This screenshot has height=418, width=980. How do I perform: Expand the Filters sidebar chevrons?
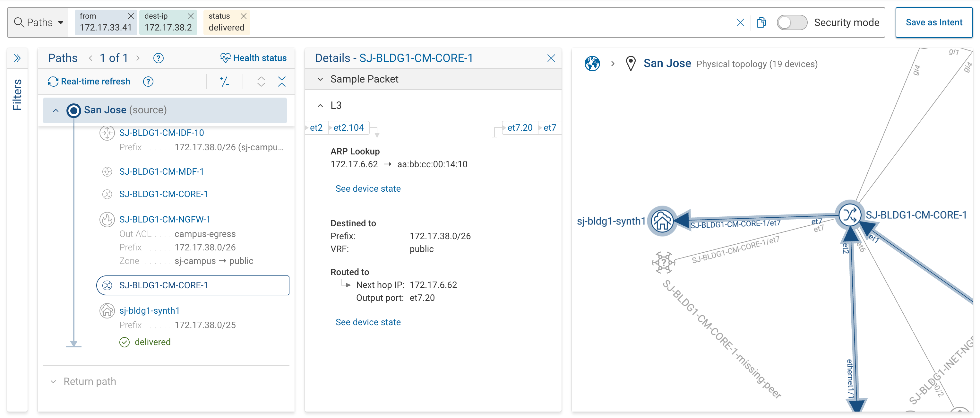(17, 58)
